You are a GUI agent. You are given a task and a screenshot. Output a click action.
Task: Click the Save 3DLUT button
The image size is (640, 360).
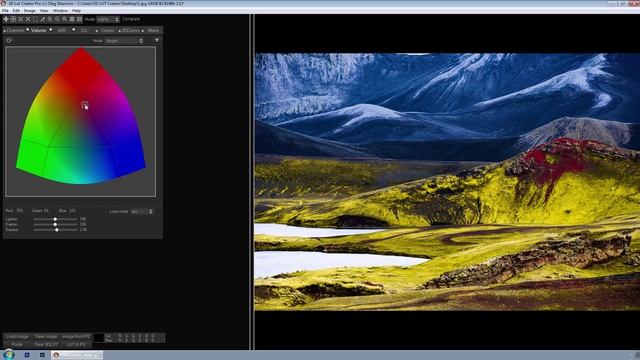(x=46, y=344)
